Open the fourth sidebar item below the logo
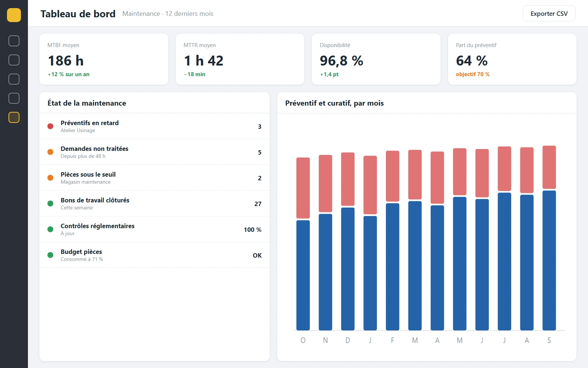 [14, 98]
